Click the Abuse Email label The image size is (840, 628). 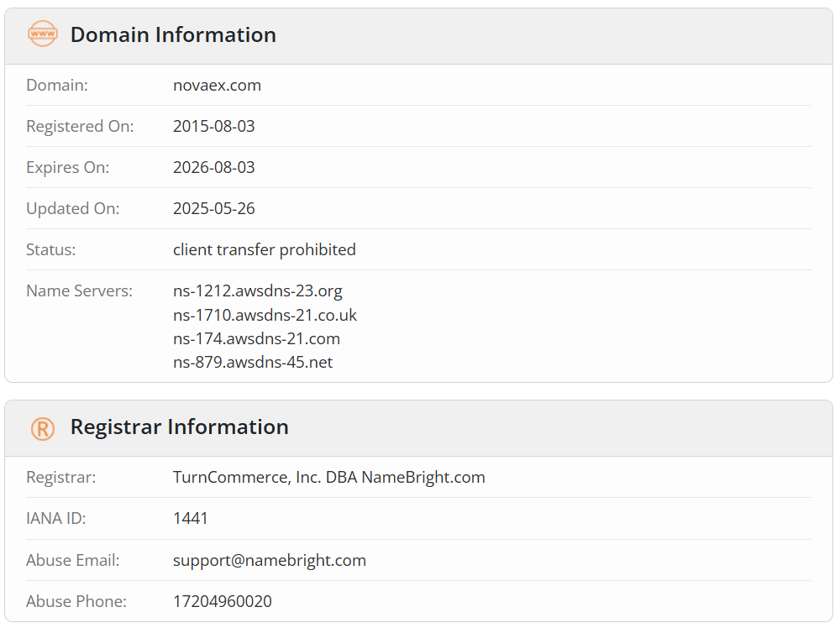(73, 560)
